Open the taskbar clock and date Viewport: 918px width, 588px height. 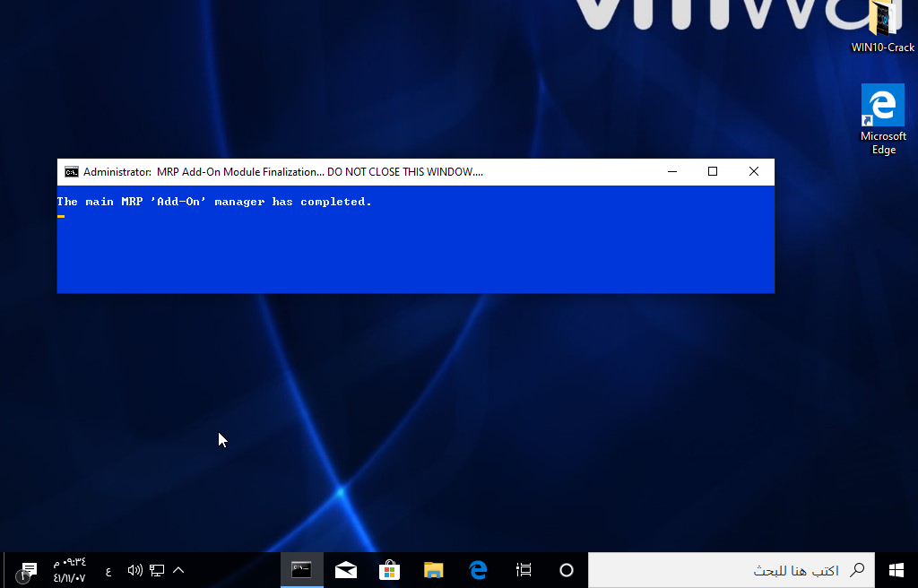pyautogui.click(x=70, y=570)
